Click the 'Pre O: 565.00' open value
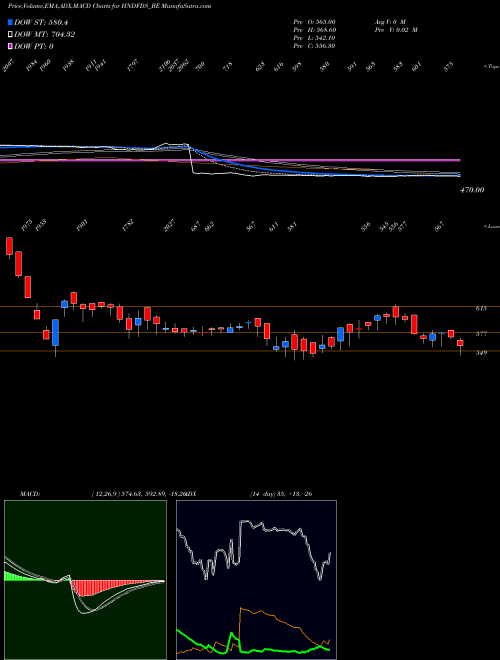This screenshot has height=660, width=500. (314, 22)
